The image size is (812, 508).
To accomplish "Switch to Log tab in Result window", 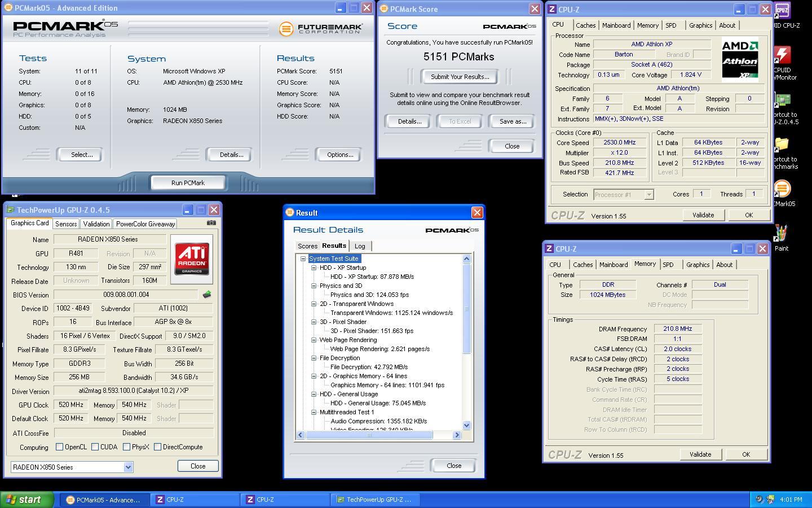I will 360,246.
